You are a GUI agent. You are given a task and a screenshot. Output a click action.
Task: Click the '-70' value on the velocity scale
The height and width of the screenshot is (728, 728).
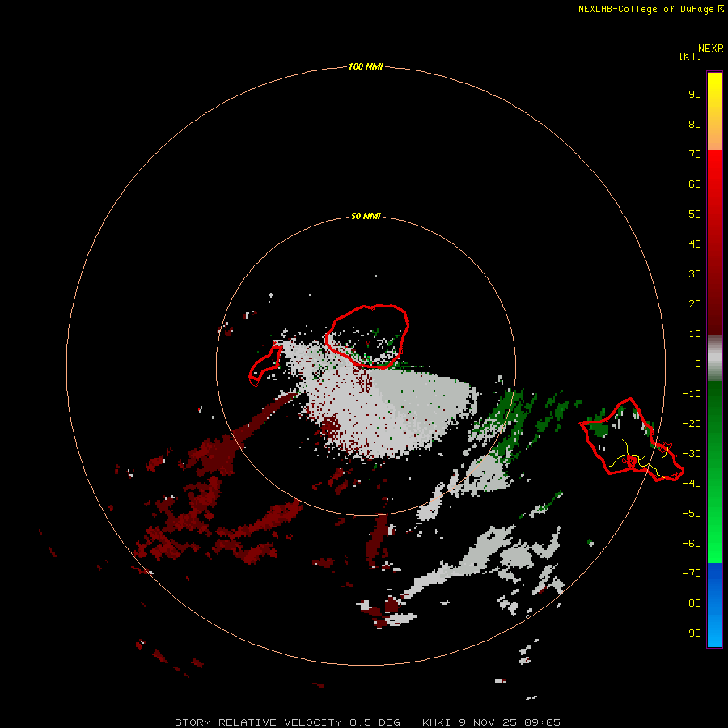point(692,574)
